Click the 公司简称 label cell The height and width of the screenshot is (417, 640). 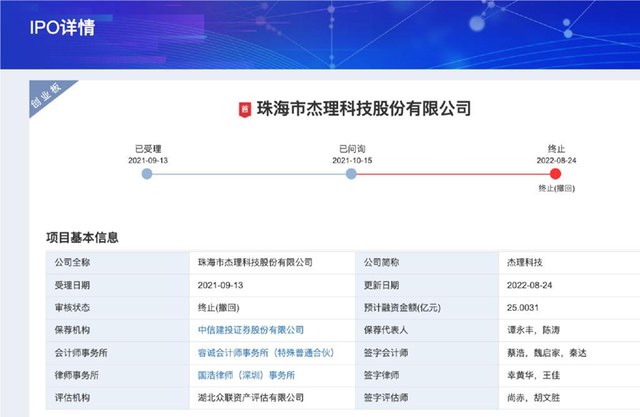(427, 262)
